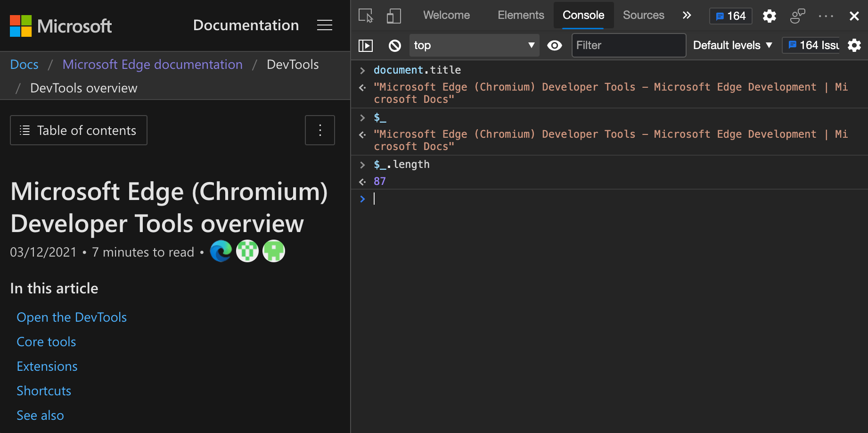Show the console sidebar

[x=366, y=45]
